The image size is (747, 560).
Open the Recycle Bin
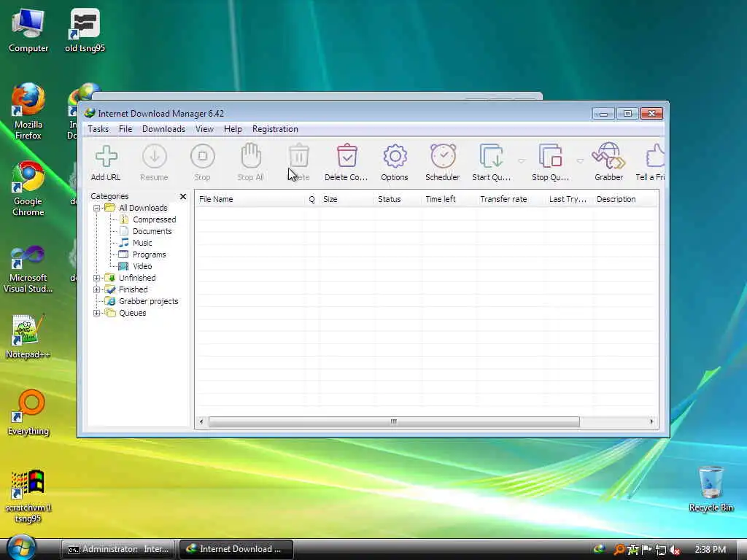pos(711,489)
